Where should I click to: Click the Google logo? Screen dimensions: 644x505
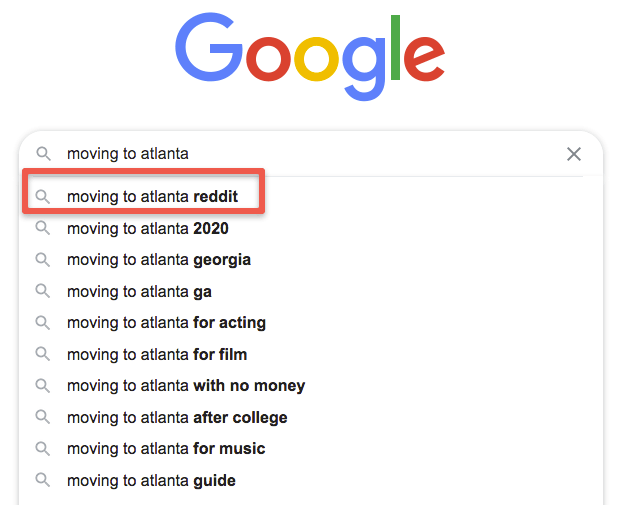click(x=310, y=56)
